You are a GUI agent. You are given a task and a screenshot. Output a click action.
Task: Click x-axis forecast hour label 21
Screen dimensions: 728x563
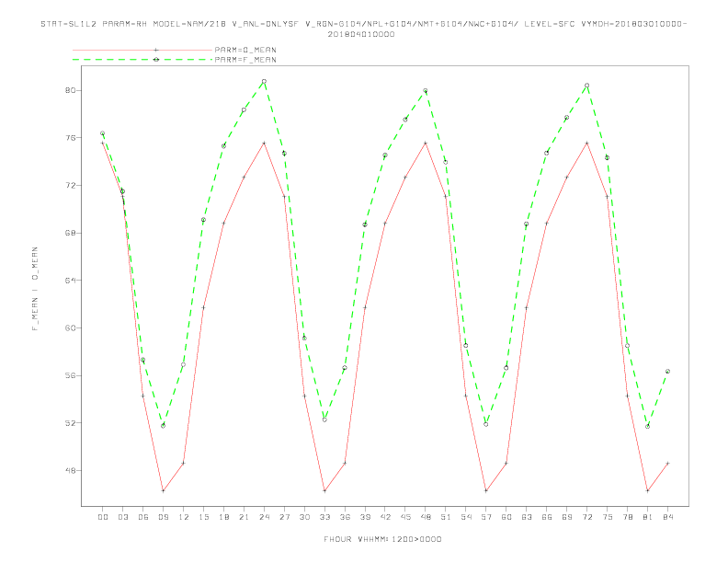pos(244,517)
